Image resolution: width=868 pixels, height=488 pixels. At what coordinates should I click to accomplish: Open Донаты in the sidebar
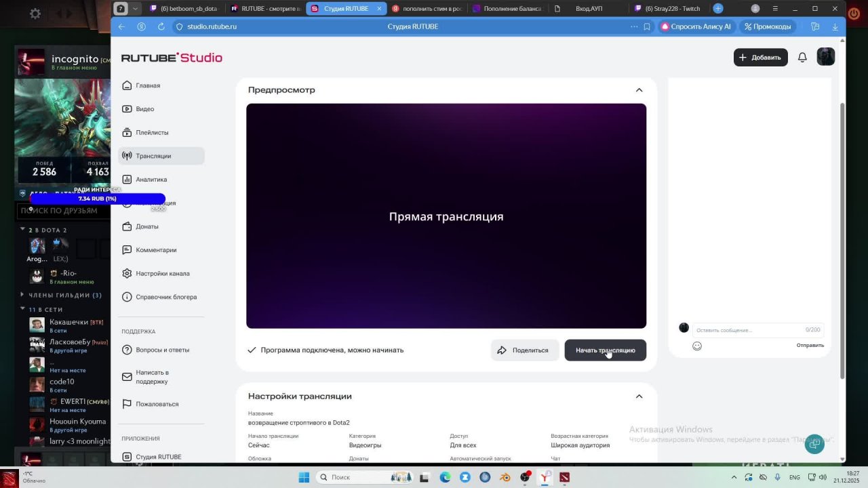161,226
